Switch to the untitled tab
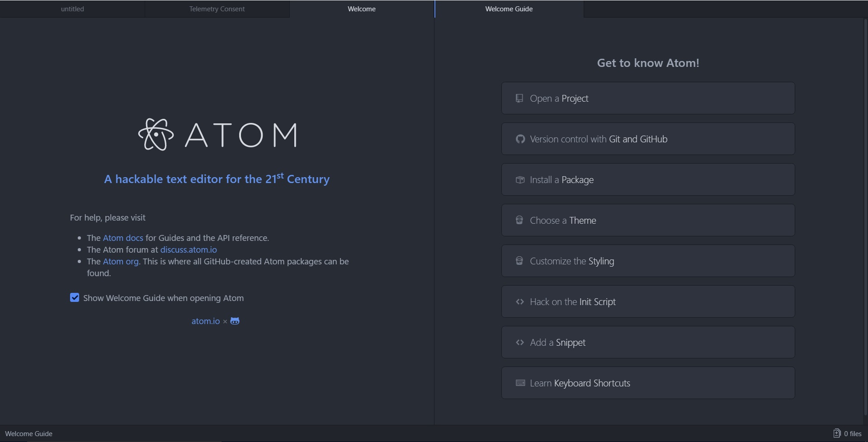 point(72,9)
